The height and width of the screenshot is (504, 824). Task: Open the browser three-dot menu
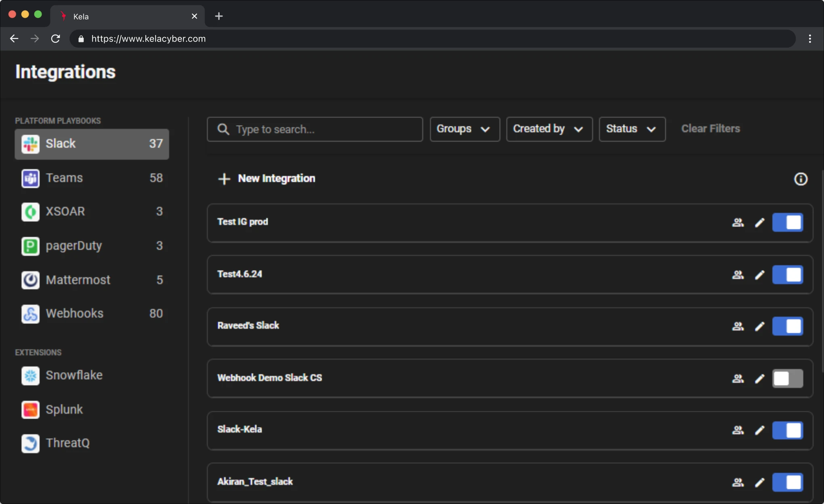tap(810, 39)
